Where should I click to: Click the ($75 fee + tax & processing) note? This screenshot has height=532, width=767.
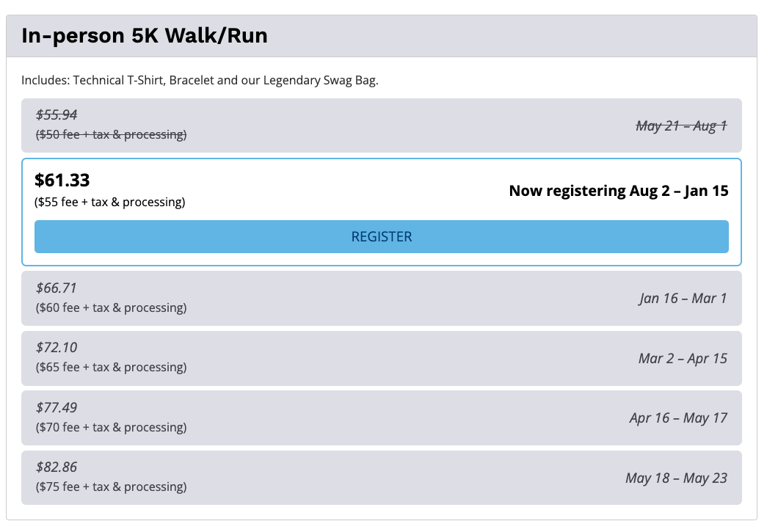tap(111, 487)
